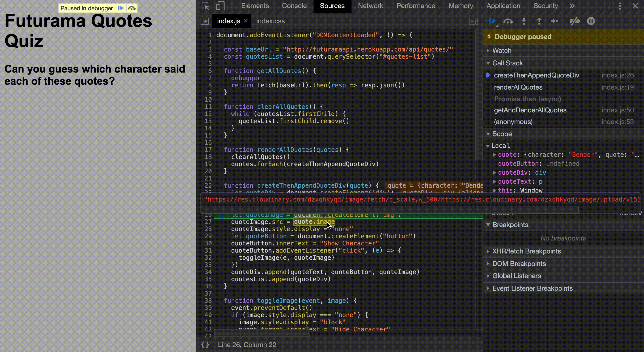The height and width of the screenshot is (352, 644).
Task: Resume script execution in debugger toolbar
Action: pyautogui.click(x=492, y=21)
